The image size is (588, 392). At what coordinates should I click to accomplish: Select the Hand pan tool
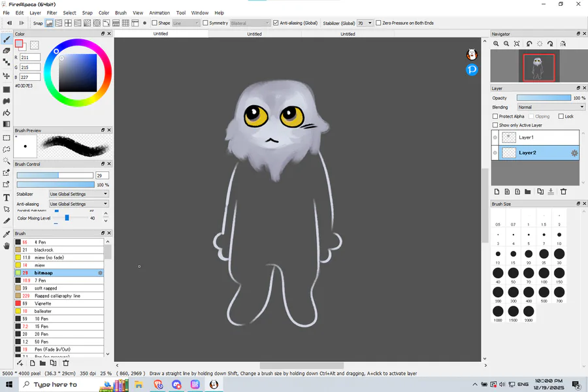click(7, 246)
